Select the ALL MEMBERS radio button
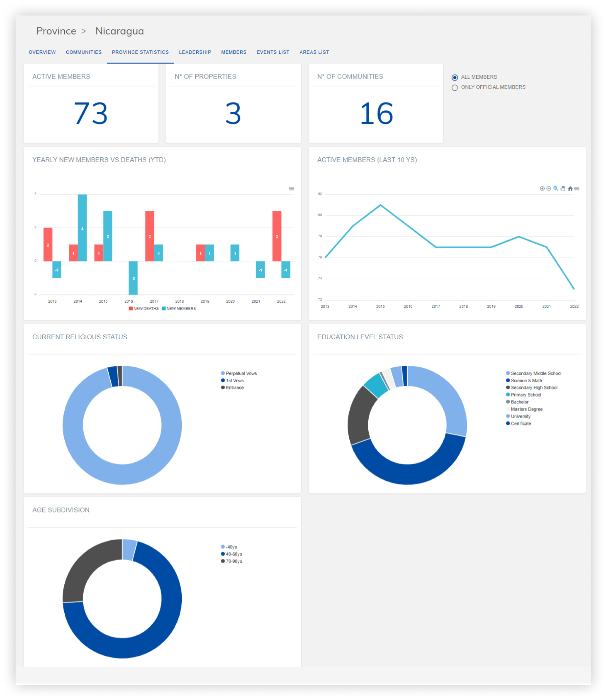The height and width of the screenshot is (700, 606). coord(455,77)
